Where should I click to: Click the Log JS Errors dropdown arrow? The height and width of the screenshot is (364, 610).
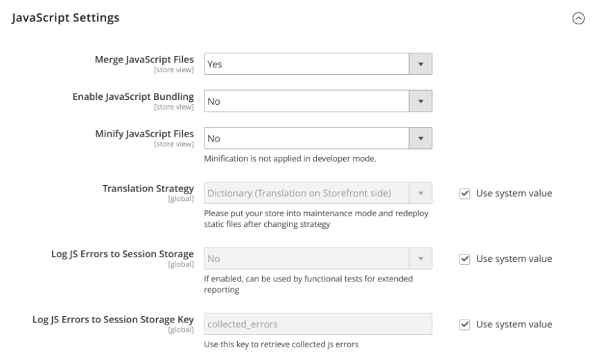tap(421, 259)
